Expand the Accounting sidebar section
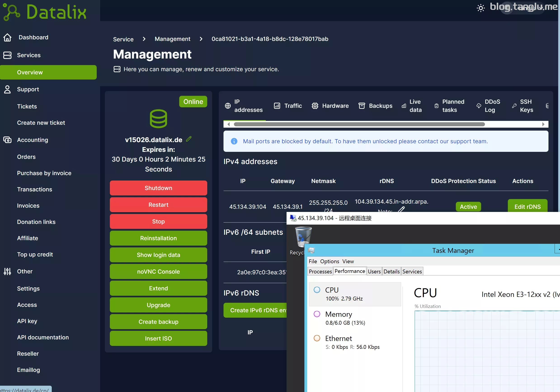The width and height of the screenshot is (560, 392). point(33,140)
